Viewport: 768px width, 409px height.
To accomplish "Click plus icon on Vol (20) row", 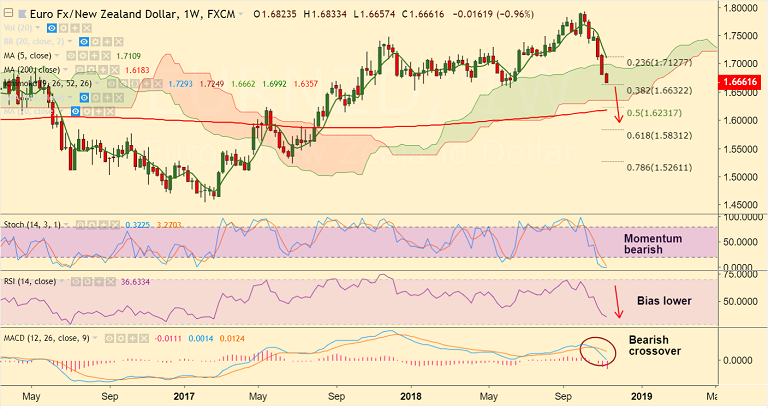I will (x=75, y=28).
